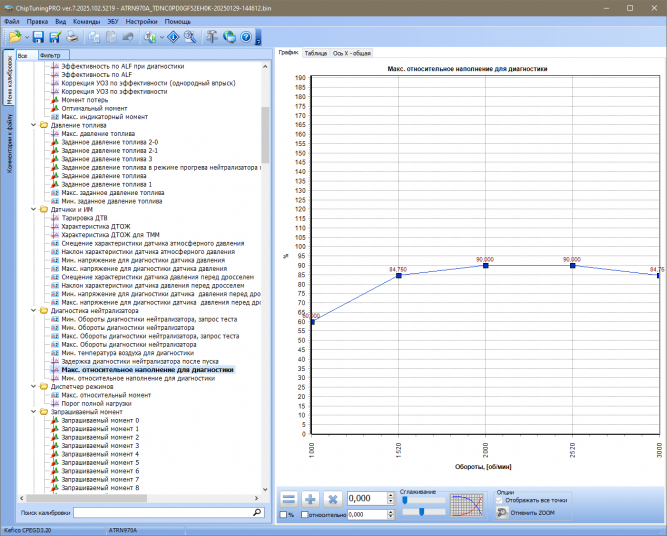
Task: Increment upper value with spinner up arrow
Action: tap(391, 495)
